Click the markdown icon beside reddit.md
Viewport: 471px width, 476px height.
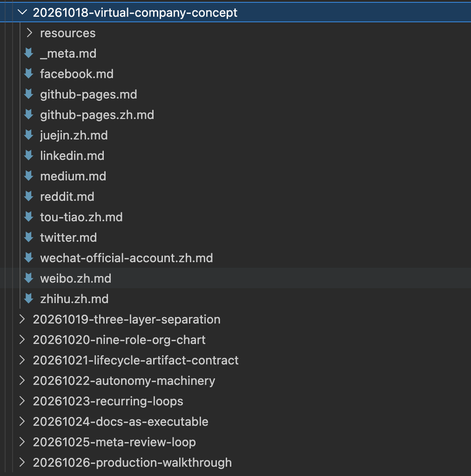29,196
